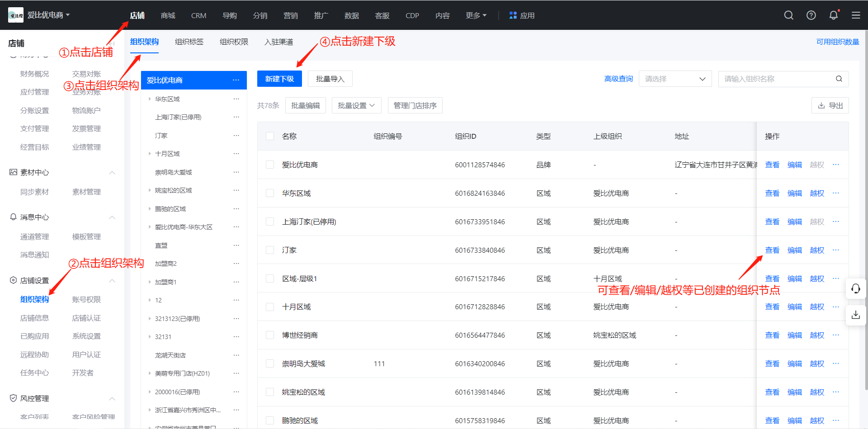This screenshot has height=429, width=868.
Task: Click 素材中心 picture icon in sidebar
Action: [13, 172]
